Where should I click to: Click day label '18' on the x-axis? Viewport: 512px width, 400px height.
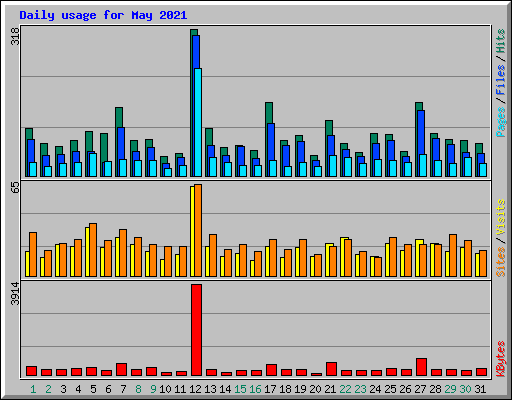pos(285,389)
